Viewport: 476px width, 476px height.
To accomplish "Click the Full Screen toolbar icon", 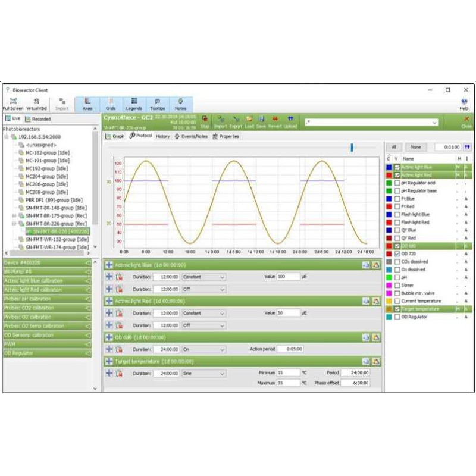I will tap(13, 104).
